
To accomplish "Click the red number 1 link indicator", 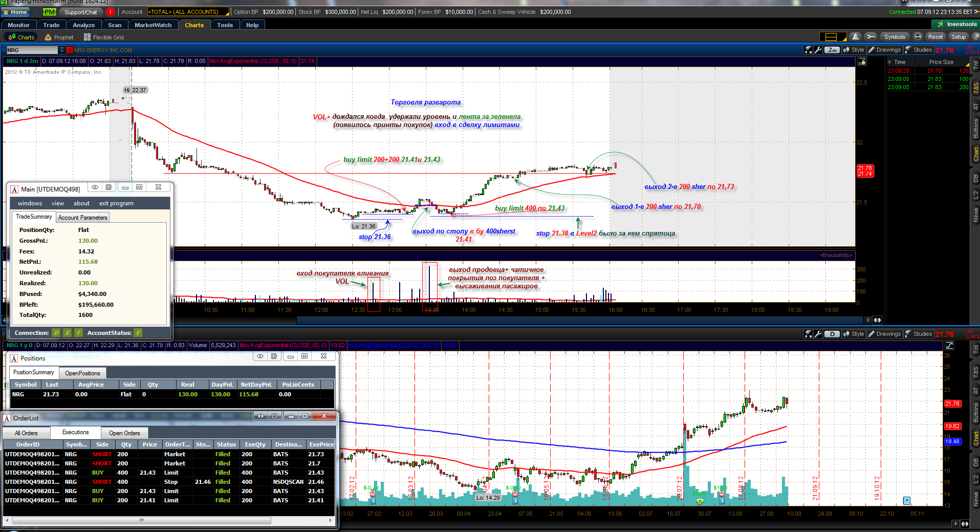I will tap(70, 50).
